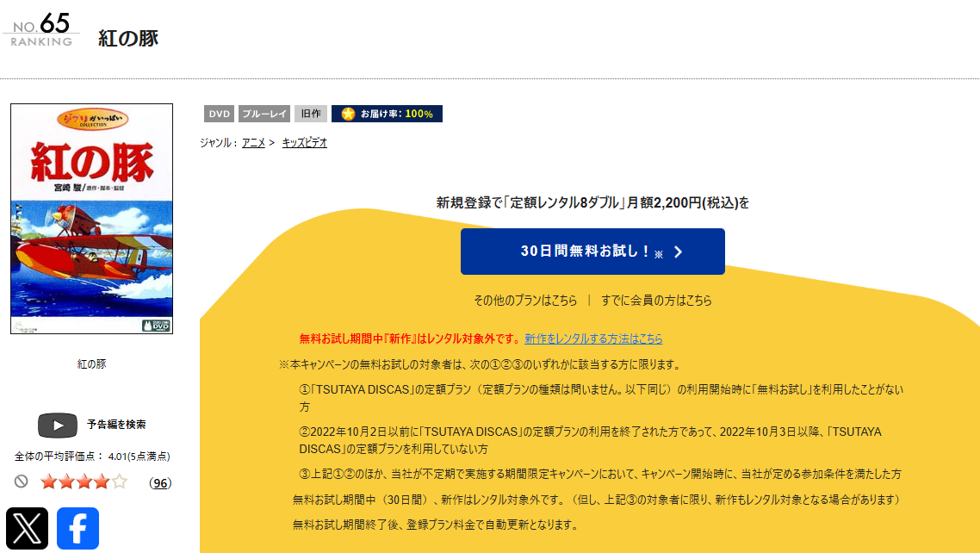Play the trailer using the YouTube icon

pyautogui.click(x=57, y=424)
